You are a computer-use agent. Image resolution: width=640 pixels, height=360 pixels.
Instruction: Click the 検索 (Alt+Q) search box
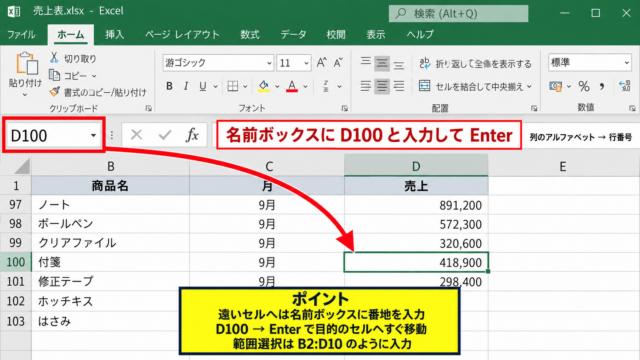(x=458, y=13)
